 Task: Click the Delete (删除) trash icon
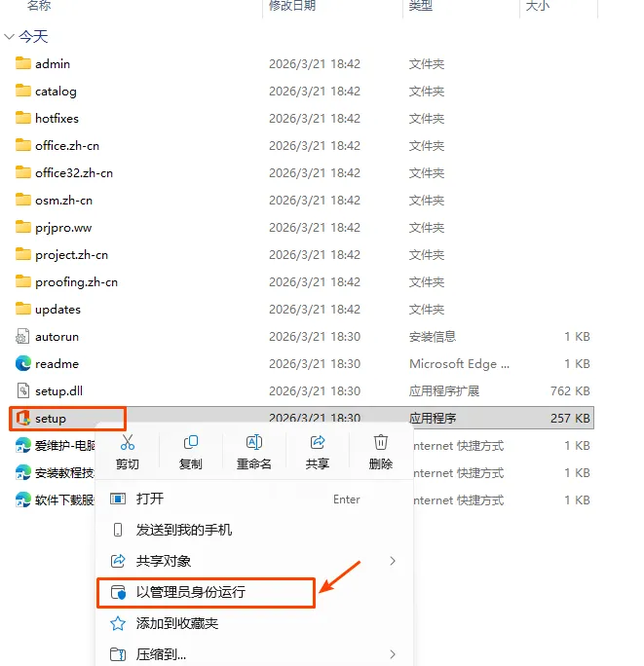pyautogui.click(x=380, y=442)
